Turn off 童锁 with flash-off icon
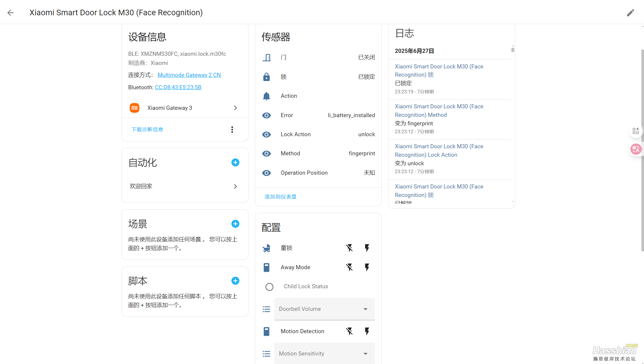This screenshot has width=644, height=364. point(349,248)
